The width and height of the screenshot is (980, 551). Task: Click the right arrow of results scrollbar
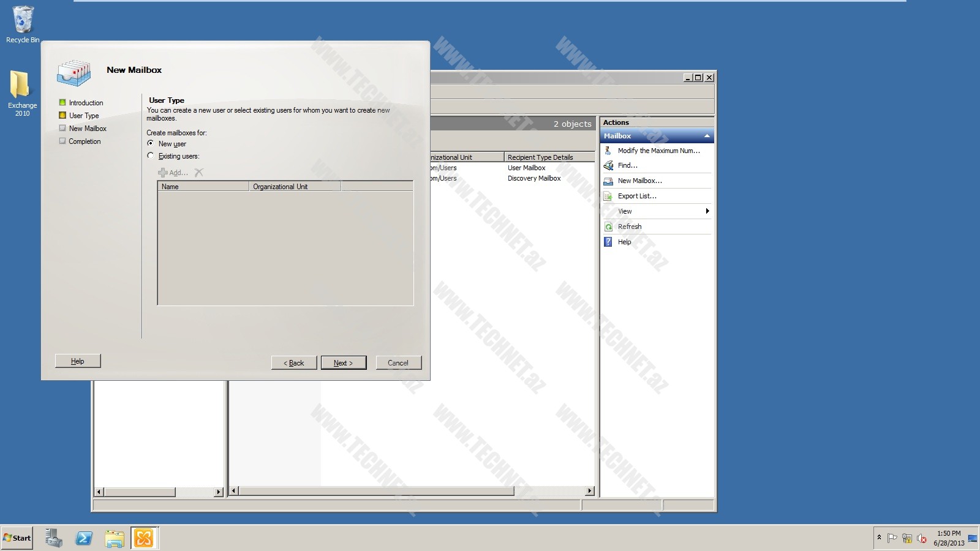click(589, 491)
